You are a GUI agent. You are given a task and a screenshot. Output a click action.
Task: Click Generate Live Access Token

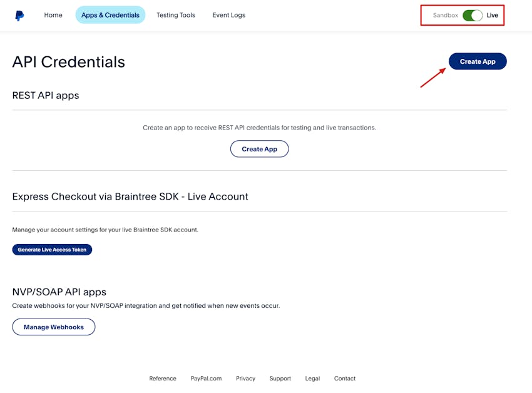tap(52, 250)
